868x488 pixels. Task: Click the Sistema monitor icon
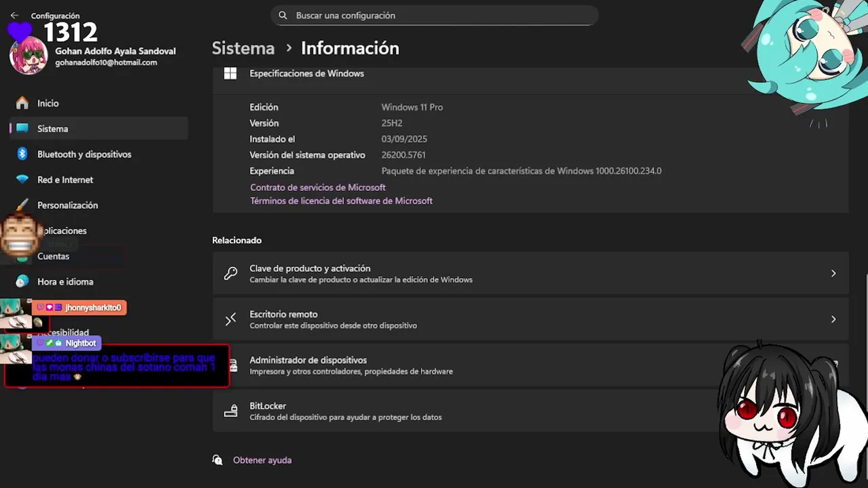coord(22,129)
